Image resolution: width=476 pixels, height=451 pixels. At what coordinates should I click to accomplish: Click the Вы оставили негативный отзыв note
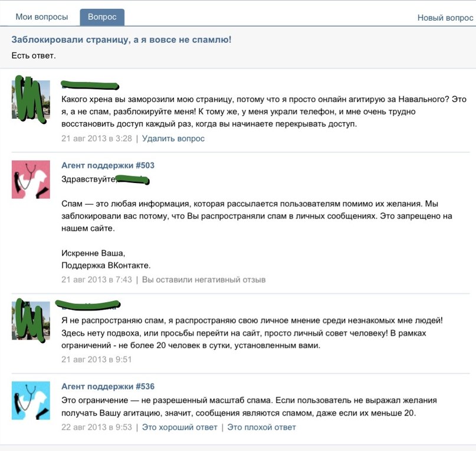[x=203, y=279]
